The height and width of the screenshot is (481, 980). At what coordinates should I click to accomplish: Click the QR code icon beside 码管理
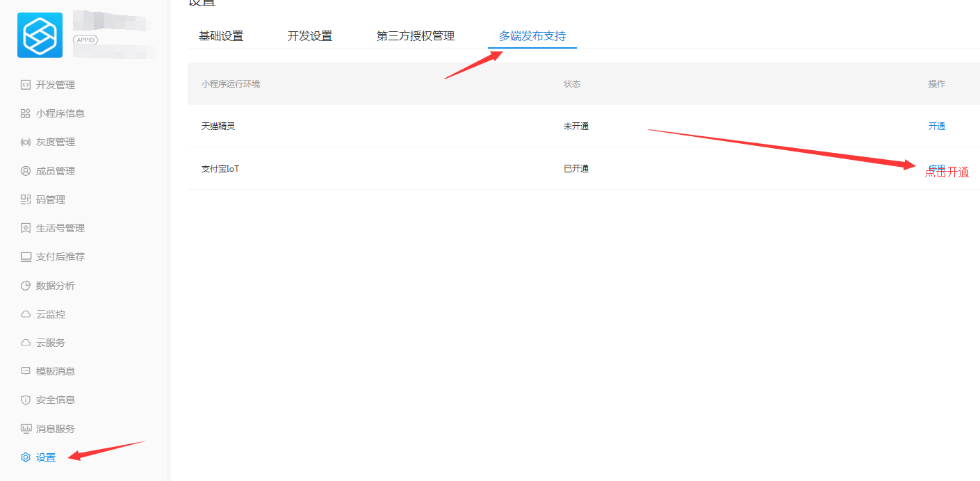(x=26, y=199)
